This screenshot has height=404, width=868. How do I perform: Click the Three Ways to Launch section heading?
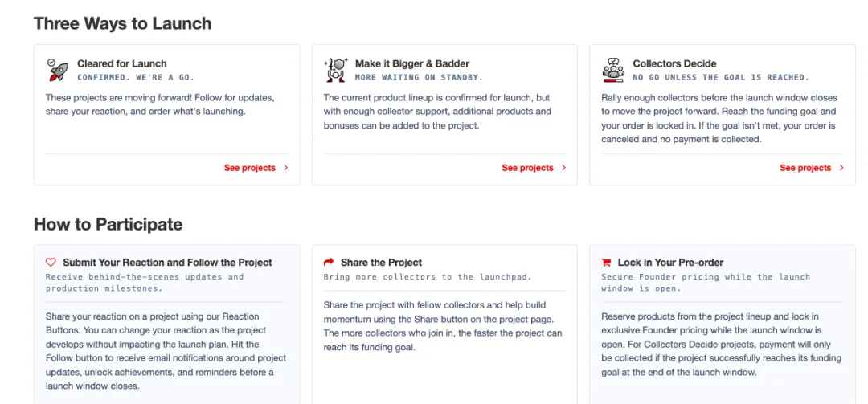122,23
